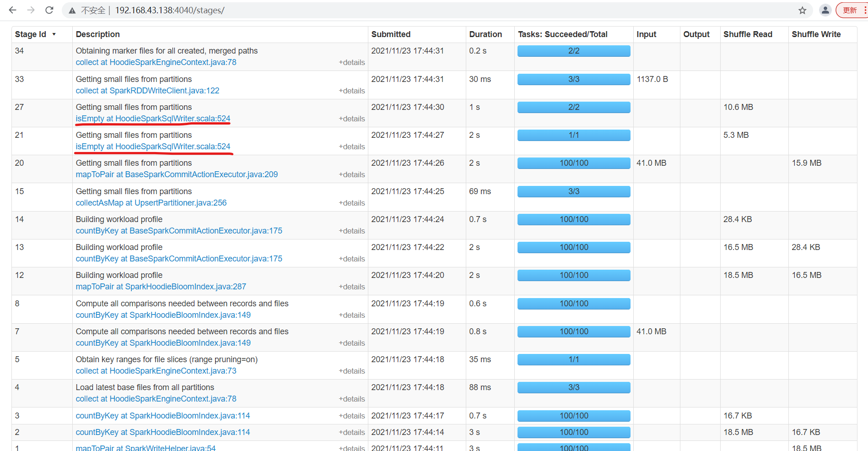Click stage 20 progress bar 100/100
Image resolution: width=868 pixels, height=451 pixels.
pyautogui.click(x=574, y=163)
